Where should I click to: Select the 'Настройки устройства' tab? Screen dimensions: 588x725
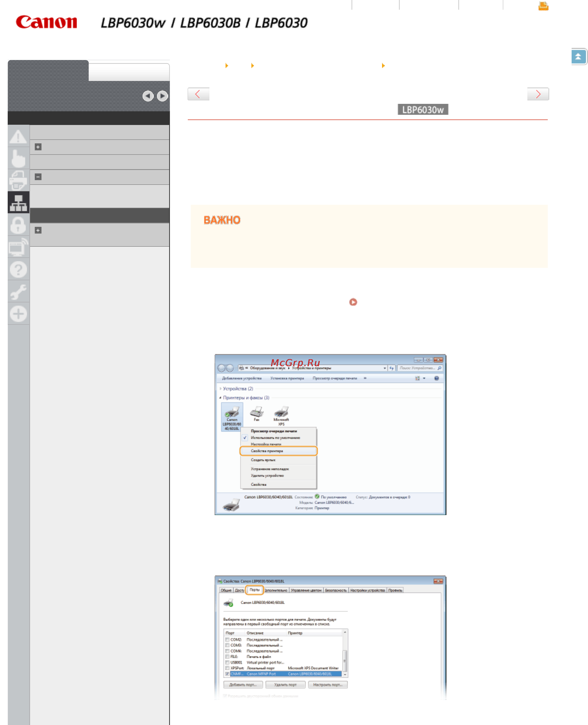[x=367, y=591]
